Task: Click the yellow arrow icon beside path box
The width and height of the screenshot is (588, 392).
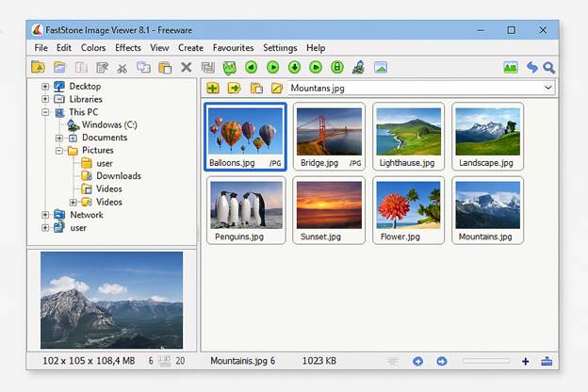Action: tap(234, 89)
